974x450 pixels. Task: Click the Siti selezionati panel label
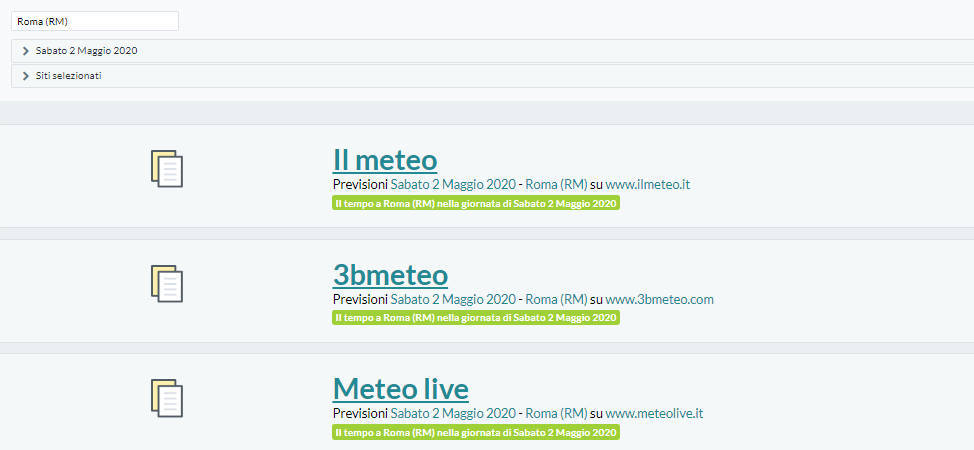coord(68,76)
